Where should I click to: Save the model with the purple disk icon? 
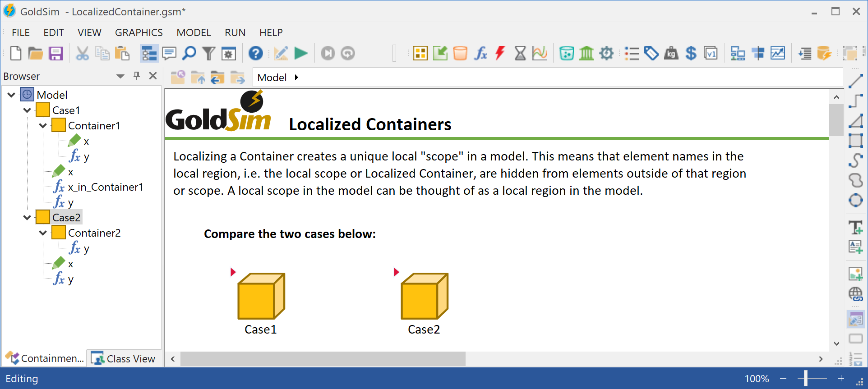click(55, 53)
